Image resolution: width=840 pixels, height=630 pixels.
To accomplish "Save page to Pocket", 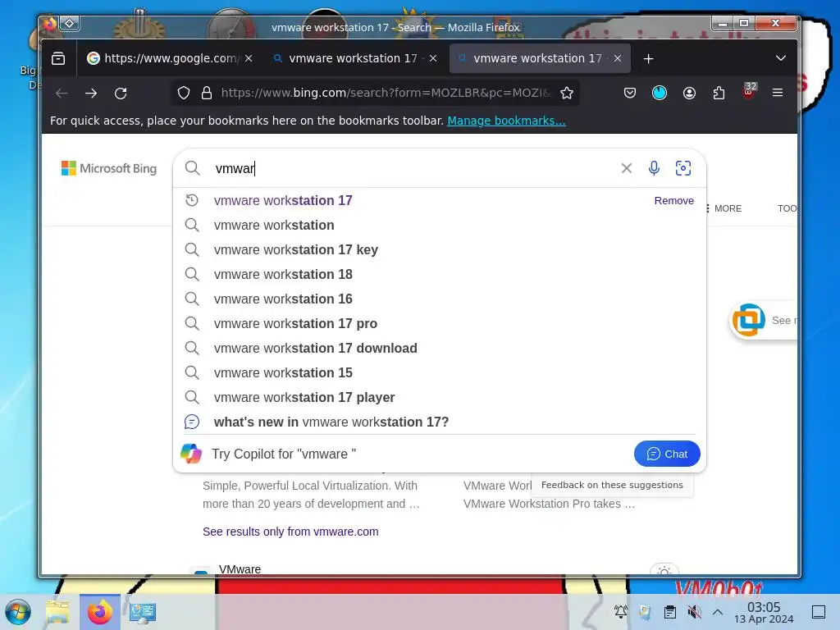I will 630,94.
